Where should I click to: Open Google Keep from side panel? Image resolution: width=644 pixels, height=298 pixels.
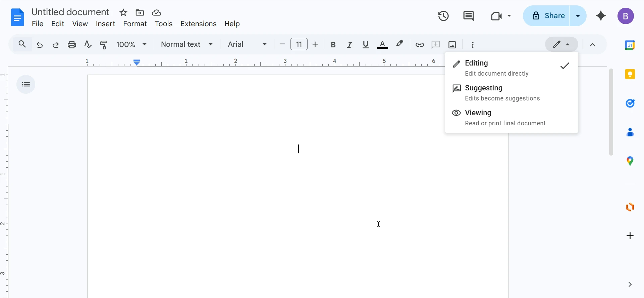click(630, 74)
